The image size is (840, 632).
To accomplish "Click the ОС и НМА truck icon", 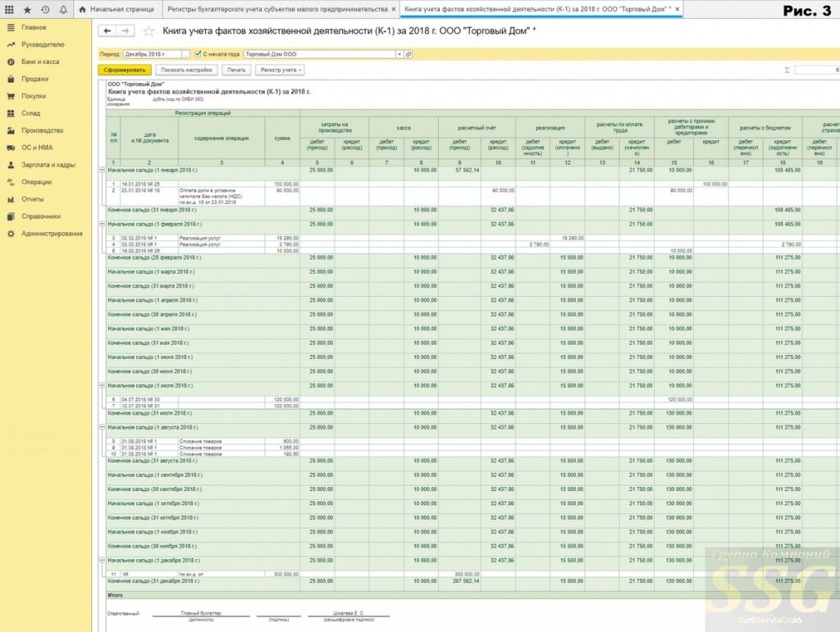I will 11,148.
